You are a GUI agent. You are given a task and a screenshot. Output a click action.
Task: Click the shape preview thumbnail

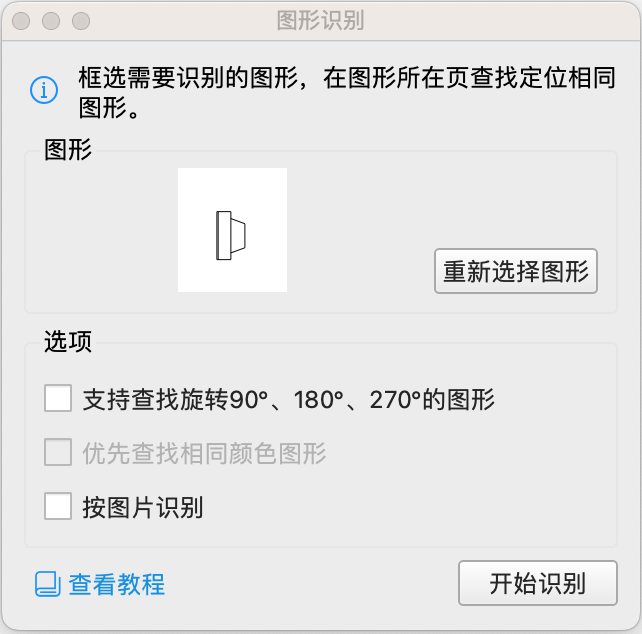tap(232, 230)
